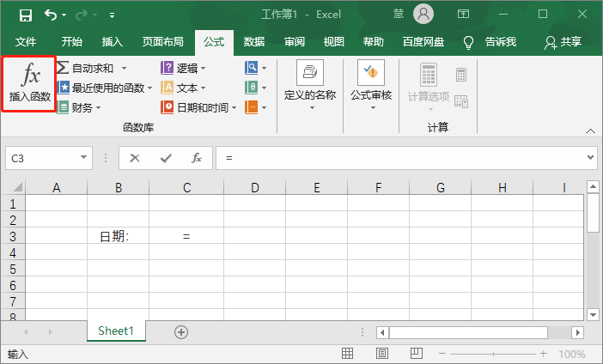This screenshot has width=603, height=364.
Task: Click the Share (共享) button
Action: point(563,42)
